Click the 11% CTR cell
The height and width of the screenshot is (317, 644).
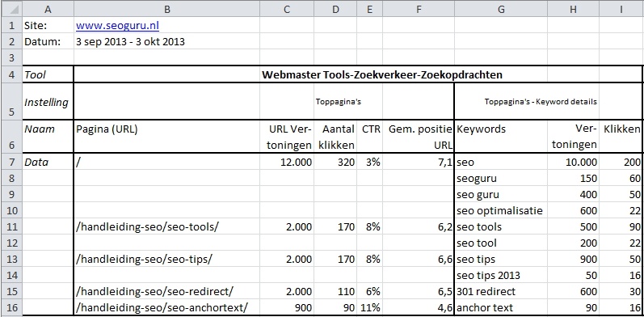coord(369,307)
